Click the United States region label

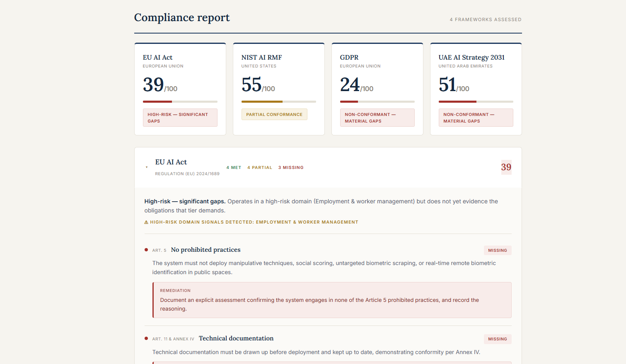[259, 66]
